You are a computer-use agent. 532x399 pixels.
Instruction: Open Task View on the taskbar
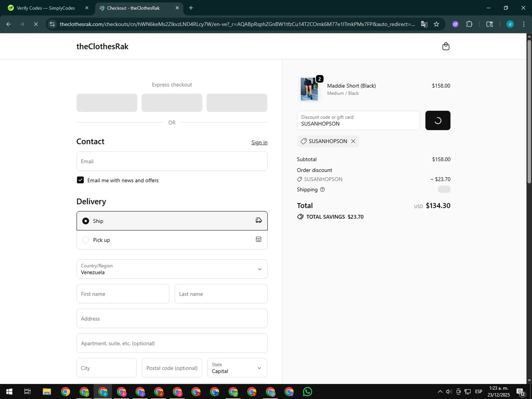point(27,392)
